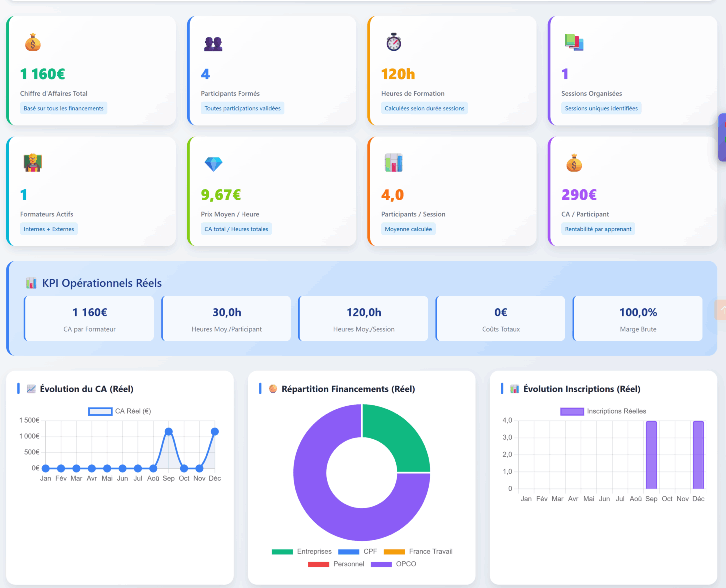The height and width of the screenshot is (588, 726).
Task: Click the books icon above Sessions Organisées
Action: pyautogui.click(x=574, y=43)
